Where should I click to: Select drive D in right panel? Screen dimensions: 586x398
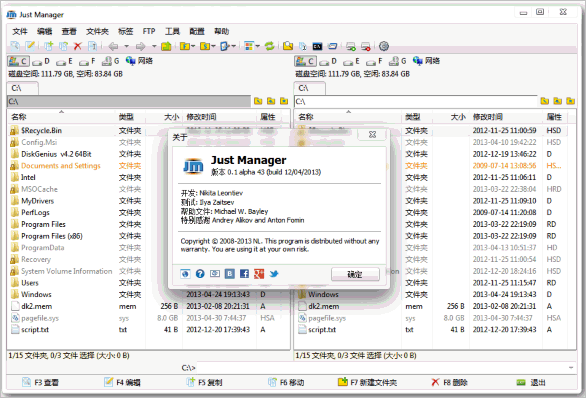(328, 61)
